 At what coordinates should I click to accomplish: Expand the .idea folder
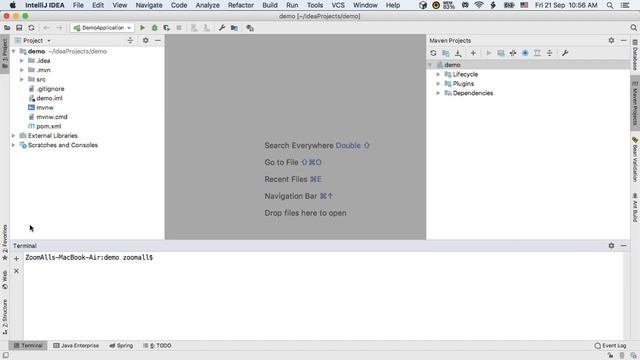click(22, 60)
